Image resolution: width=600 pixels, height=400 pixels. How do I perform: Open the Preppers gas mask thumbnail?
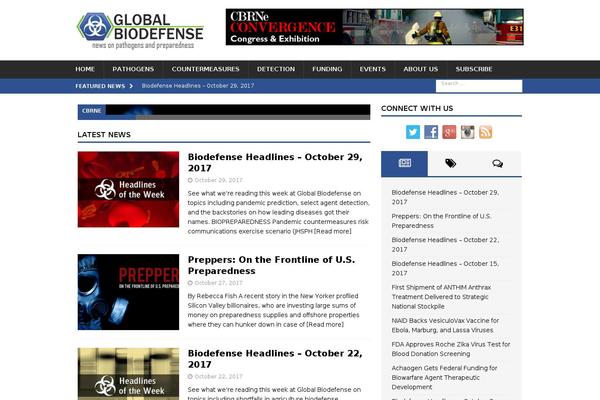tap(128, 292)
